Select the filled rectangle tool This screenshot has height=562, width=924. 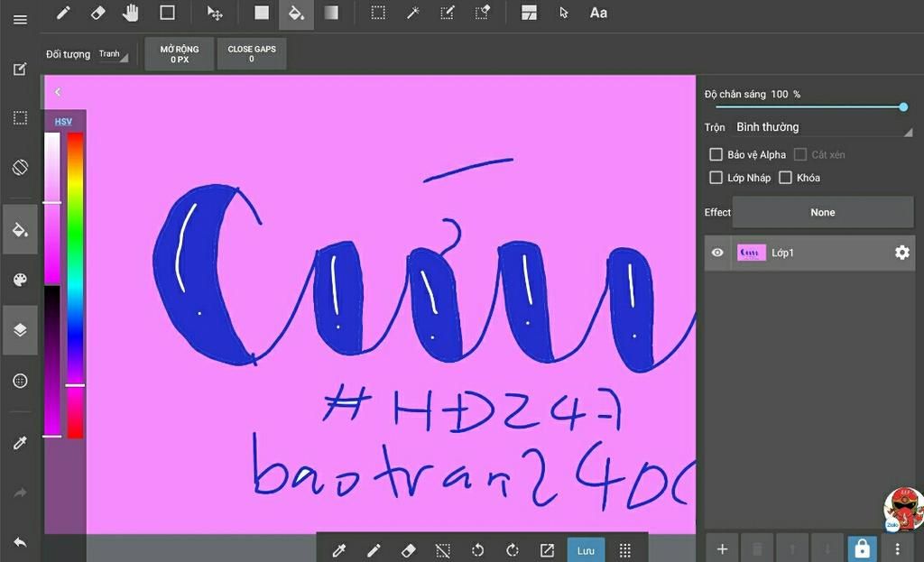pyautogui.click(x=262, y=13)
